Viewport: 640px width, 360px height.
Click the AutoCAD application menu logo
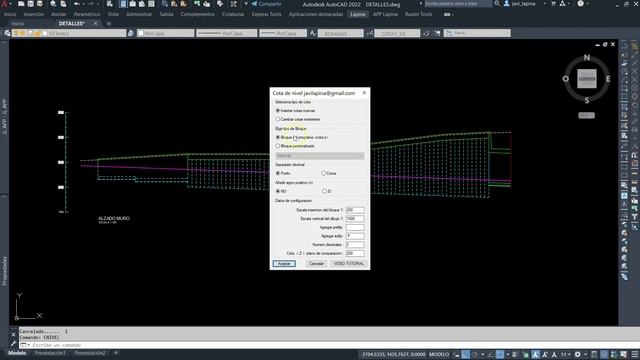pos(5,4)
